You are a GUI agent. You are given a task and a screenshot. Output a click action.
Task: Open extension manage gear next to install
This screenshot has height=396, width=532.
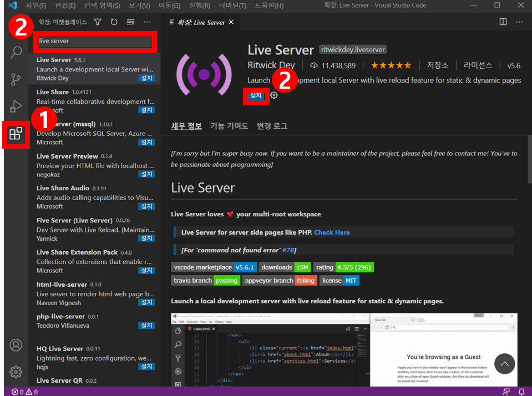pyautogui.click(x=274, y=95)
